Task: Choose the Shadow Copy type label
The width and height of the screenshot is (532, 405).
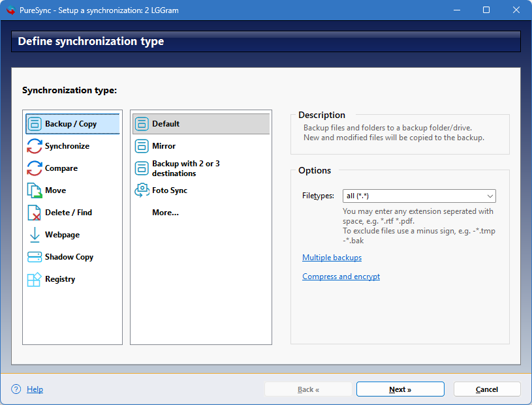Action: coord(69,257)
